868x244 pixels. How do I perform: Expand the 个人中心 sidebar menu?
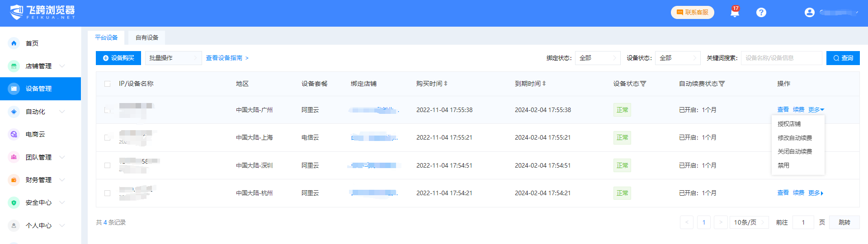click(x=62, y=225)
